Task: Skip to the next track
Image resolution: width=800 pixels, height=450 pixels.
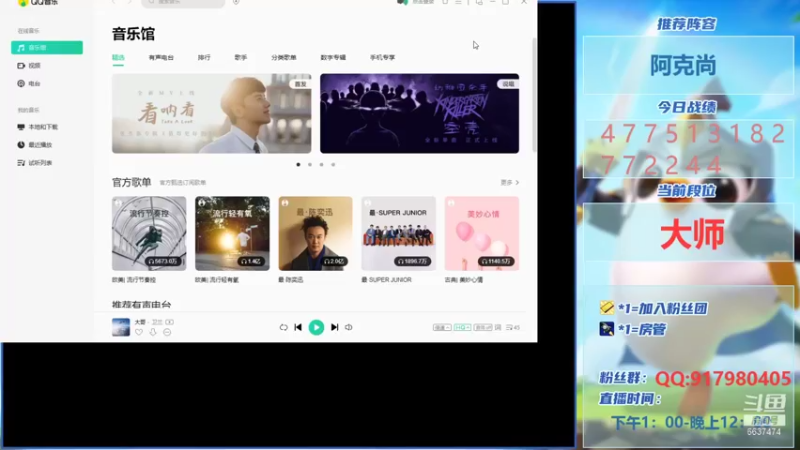Action: 335,328
